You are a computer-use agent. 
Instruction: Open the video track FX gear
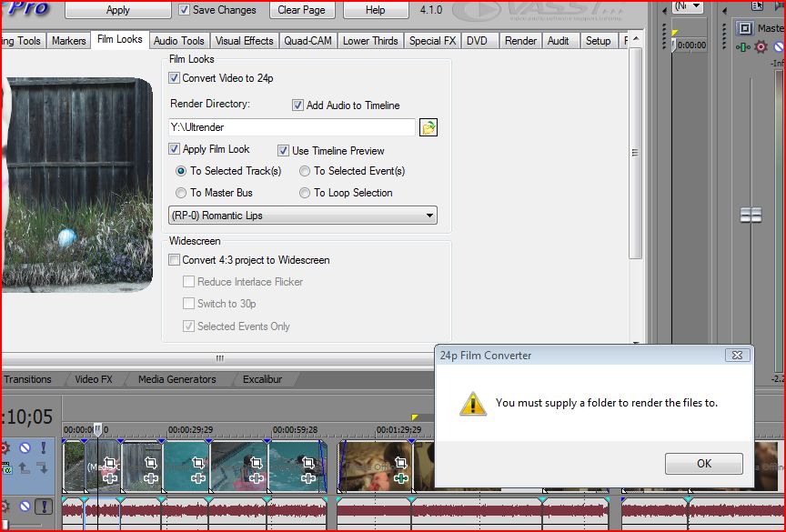click(x=5, y=447)
